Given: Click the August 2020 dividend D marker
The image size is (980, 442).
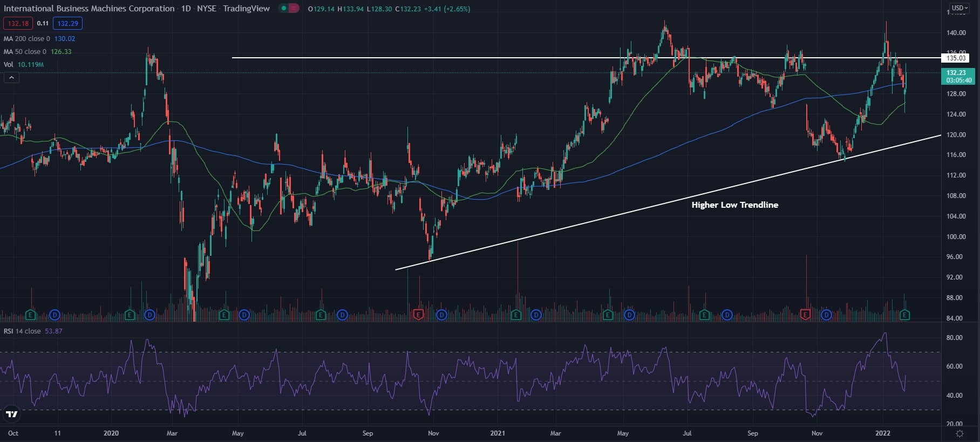Looking at the screenshot, I should (x=342, y=315).
